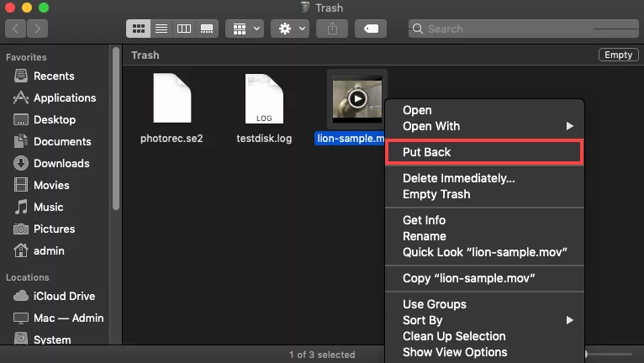
Task: Click the Empty button to empty Trash
Action: click(x=619, y=55)
